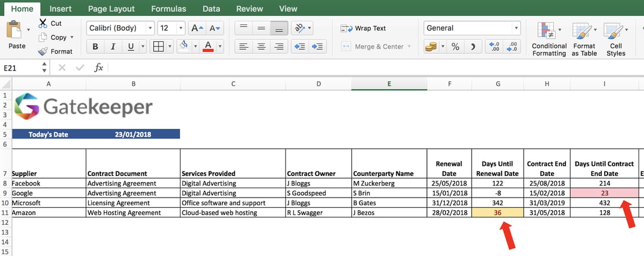The image size is (644, 256).
Task: Expand the General number format dropdown
Action: [x=516, y=29]
